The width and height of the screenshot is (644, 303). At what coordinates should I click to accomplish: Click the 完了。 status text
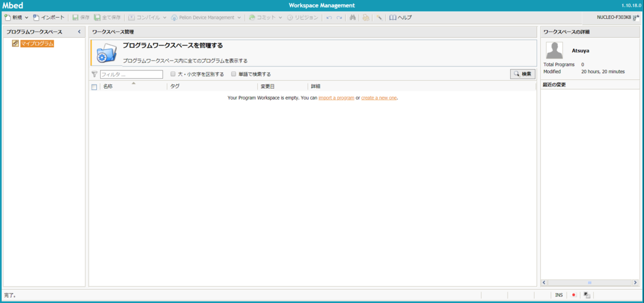[x=10, y=295]
